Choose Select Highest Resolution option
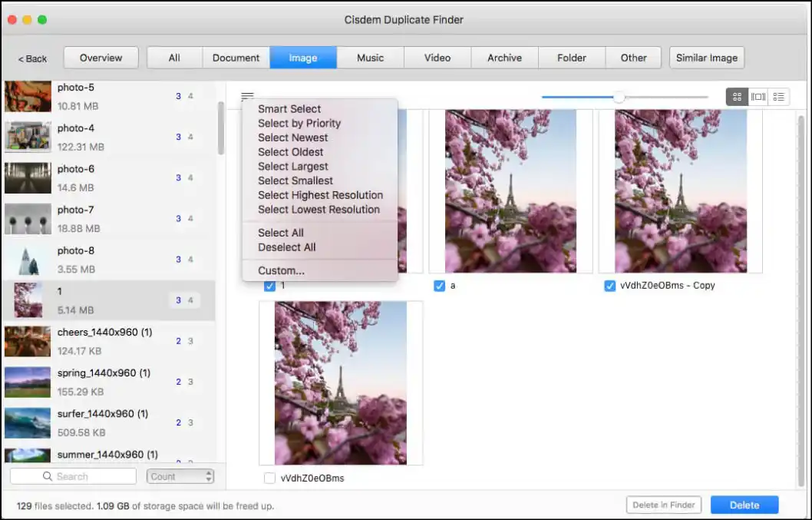 [320, 195]
